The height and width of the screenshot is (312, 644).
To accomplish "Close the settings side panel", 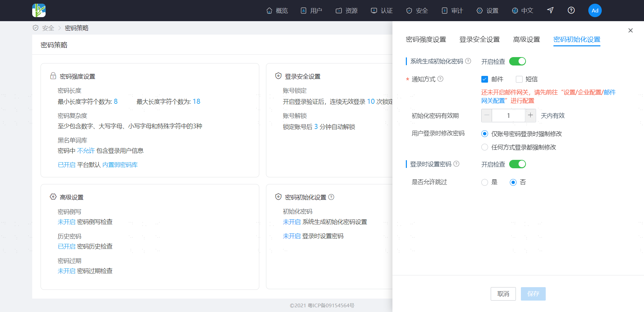I will [630, 31].
